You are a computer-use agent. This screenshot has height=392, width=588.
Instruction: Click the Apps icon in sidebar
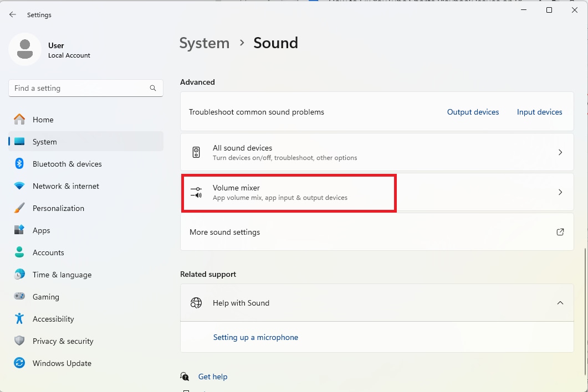[19, 230]
